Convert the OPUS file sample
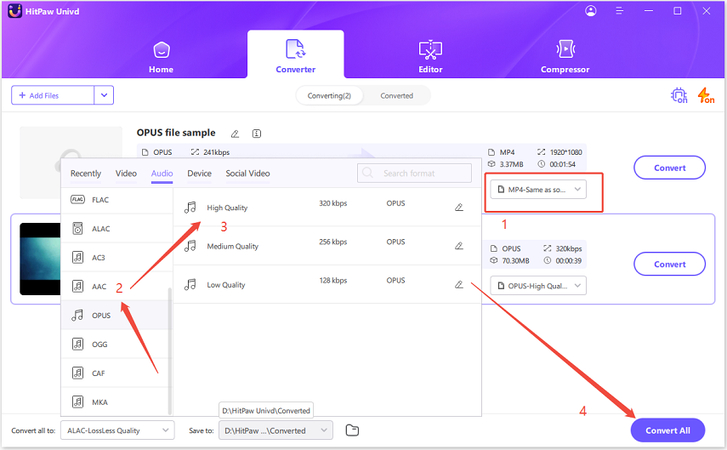Image resolution: width=727 pixels, height=450 pixels. pyautogui.click(x=670, y=168)
